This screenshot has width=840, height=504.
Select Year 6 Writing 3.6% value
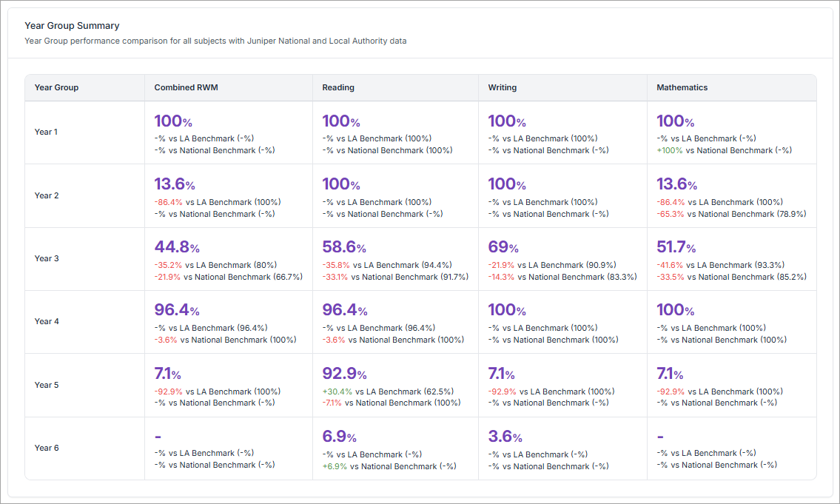pyautogui.click(x=505, y=437)
